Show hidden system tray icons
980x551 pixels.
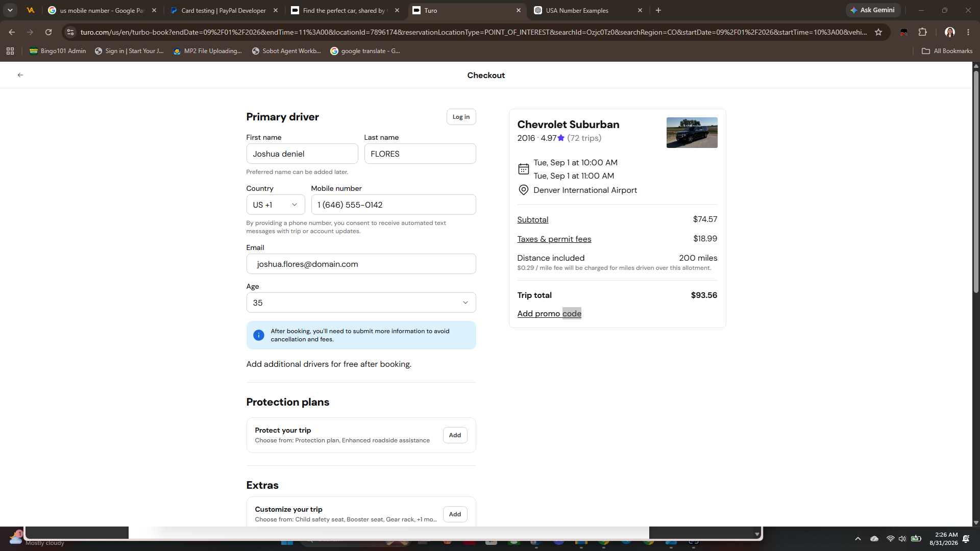858,539
